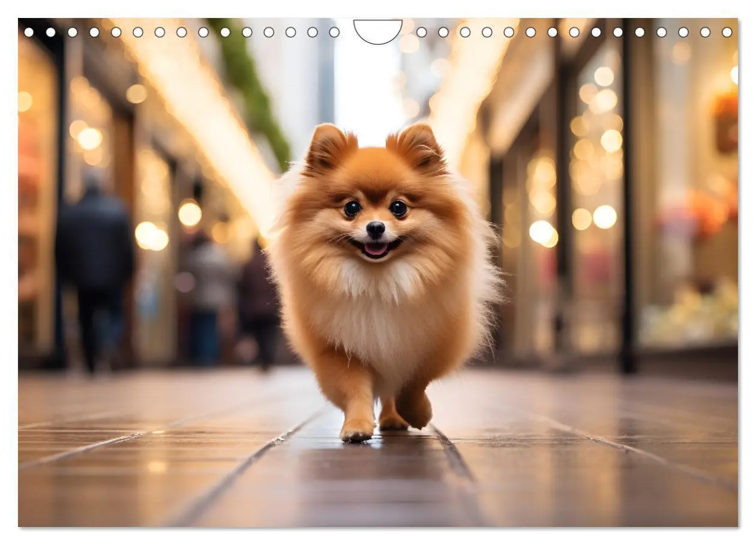The image size is (756, 545).
Task: Click the Pomeranian dog calendar image
Action: 378,272
